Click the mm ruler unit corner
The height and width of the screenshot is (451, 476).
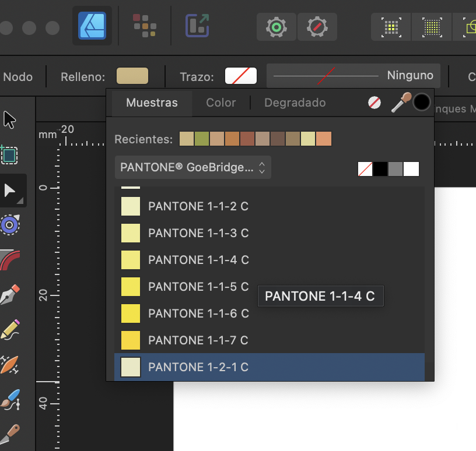click(x=48, y=135)
